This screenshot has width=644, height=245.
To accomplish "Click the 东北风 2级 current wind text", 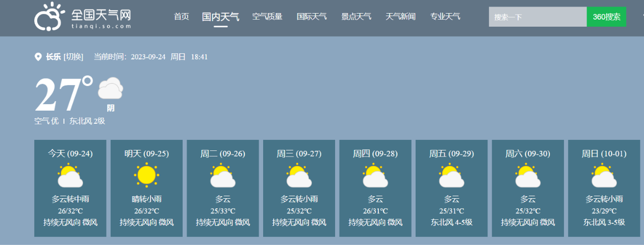I will click(x=87, y=121).
